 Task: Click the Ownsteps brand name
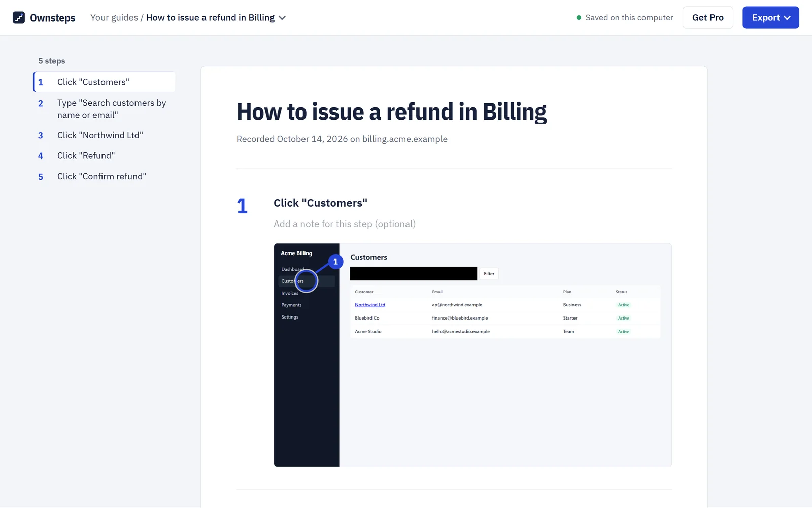click(x=52, y=18)
